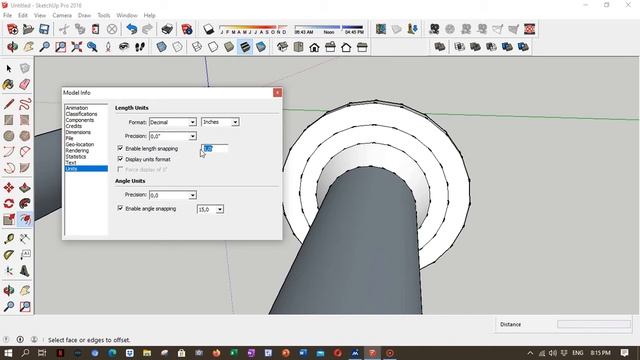Choose the pink Eraser tool
This screenshot has width=640, height=360.
pyautogui.click(x=25, y=84)
